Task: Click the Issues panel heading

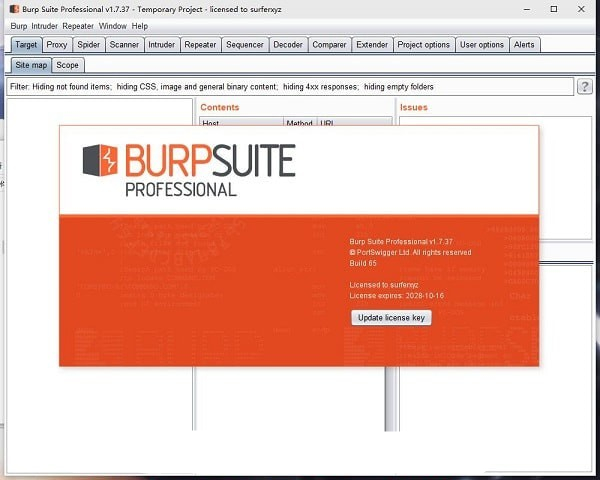Action: [x=414, y=107]
